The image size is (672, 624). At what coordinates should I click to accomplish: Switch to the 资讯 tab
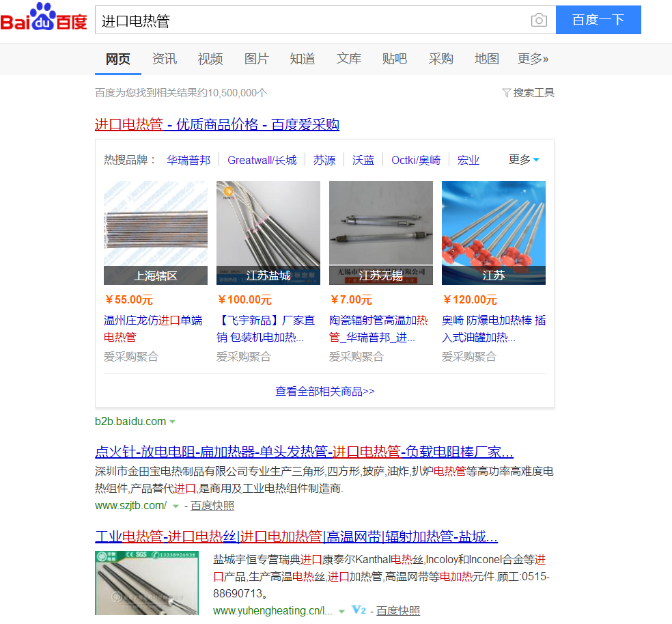(x=165, y=59)
